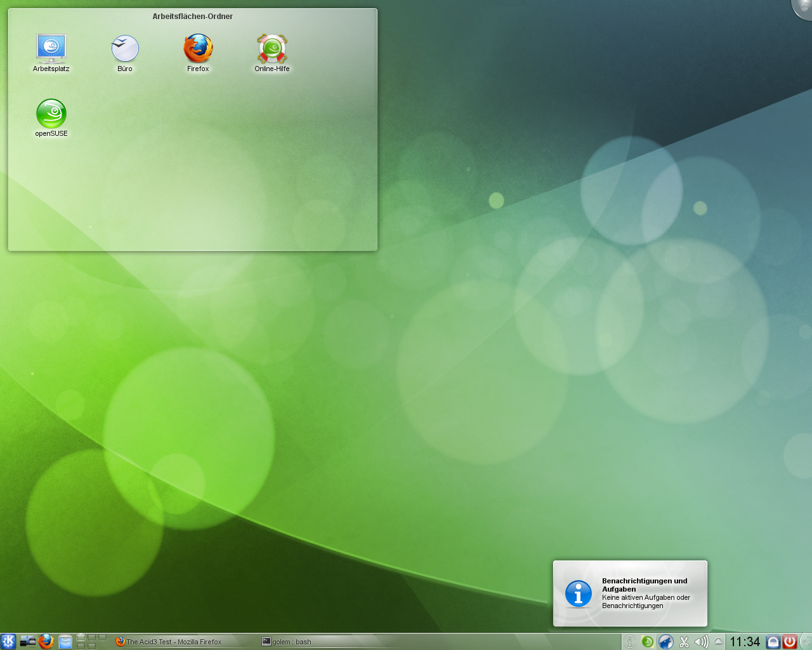Open the openSUSE updater tray icon
The height and width of the screenshot is (650, 812).
point(647,642)
